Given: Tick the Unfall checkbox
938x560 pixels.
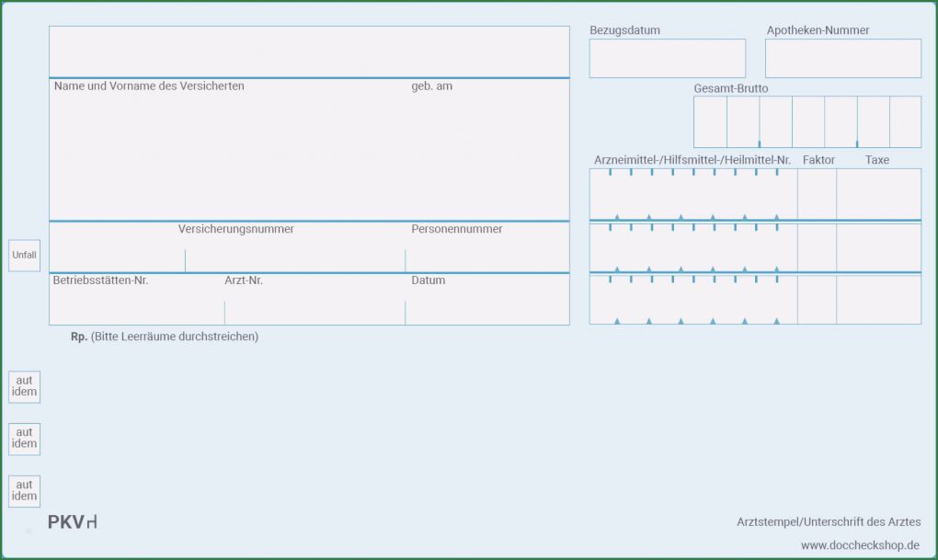Looking at the screenshot, I should (24, 256).
